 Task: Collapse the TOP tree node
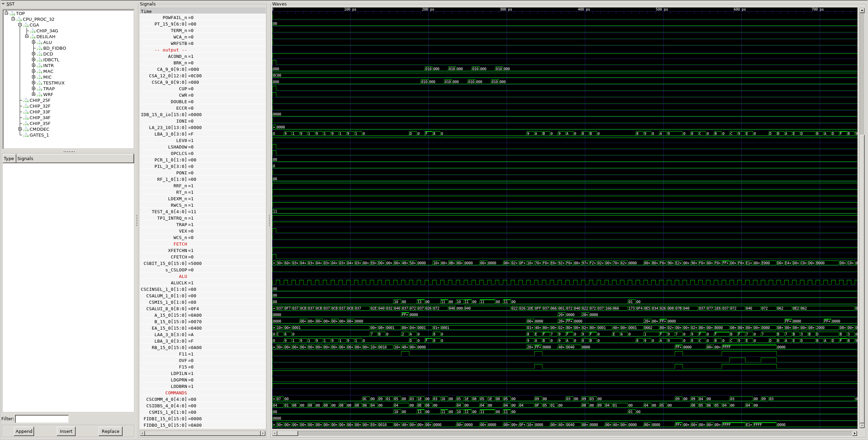coord(6,13)
